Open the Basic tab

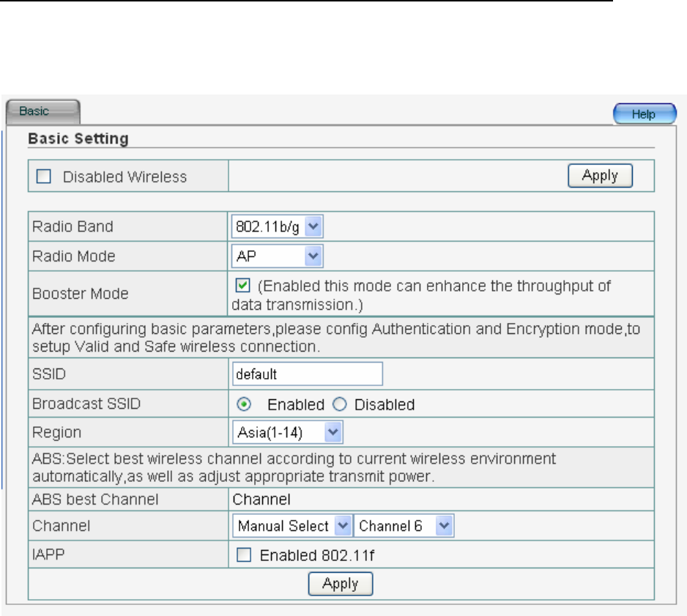[x=40, y=112]
